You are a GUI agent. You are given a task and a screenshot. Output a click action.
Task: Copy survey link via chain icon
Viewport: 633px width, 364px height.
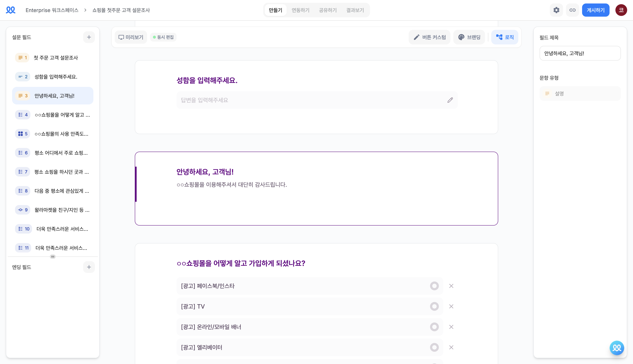coord(572,10)
